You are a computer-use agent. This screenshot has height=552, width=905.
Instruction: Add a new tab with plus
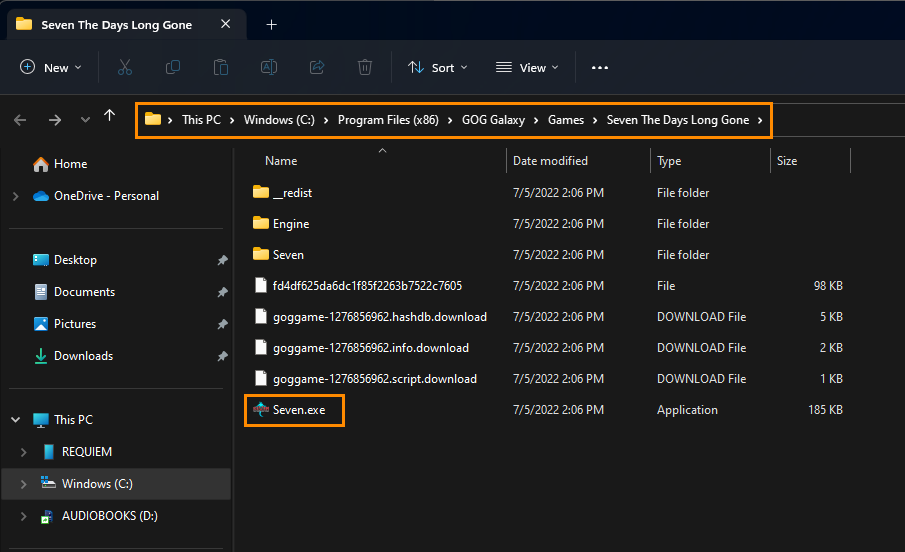pos(271,25)
